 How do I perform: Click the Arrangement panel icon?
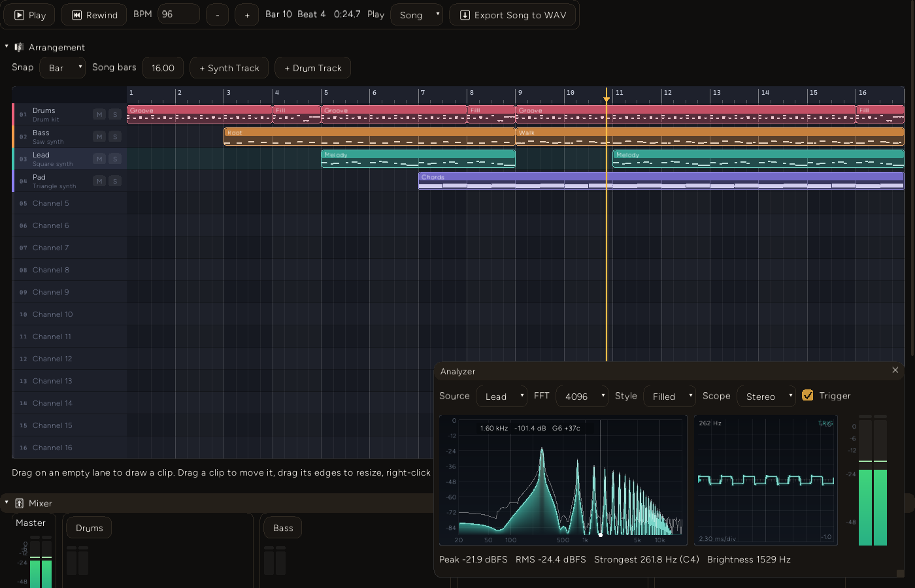click(19, 47)
